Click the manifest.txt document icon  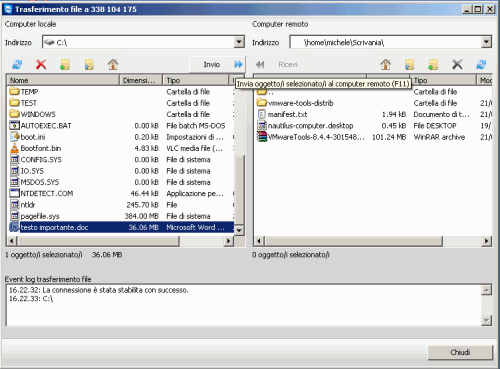[x=262, y=114]
